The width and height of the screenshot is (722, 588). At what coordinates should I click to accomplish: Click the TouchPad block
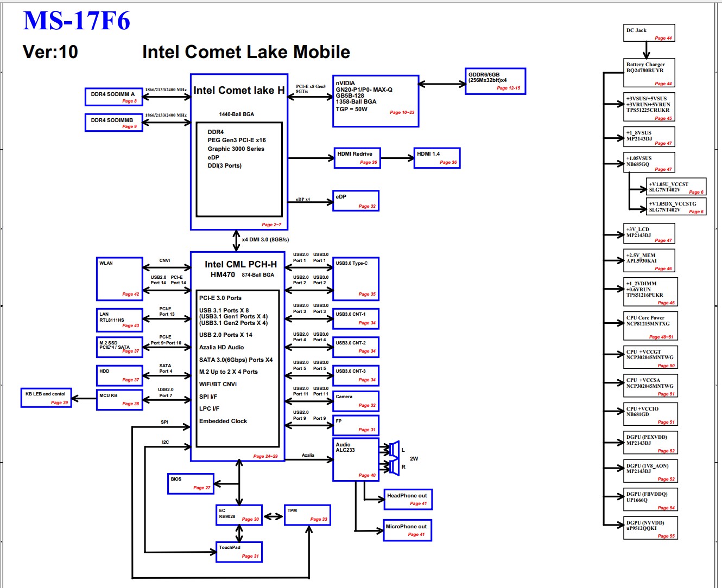pos(239,552)
